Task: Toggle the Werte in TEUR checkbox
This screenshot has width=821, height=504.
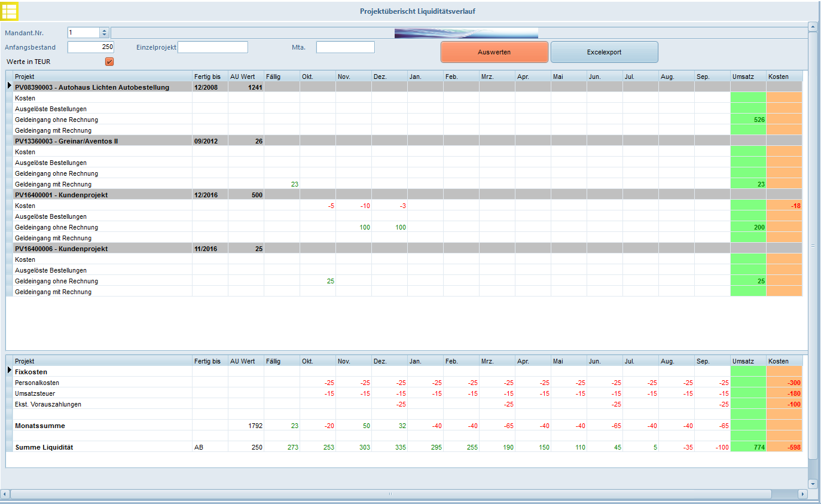Action: pyautogui.click(x=109, y=62)
